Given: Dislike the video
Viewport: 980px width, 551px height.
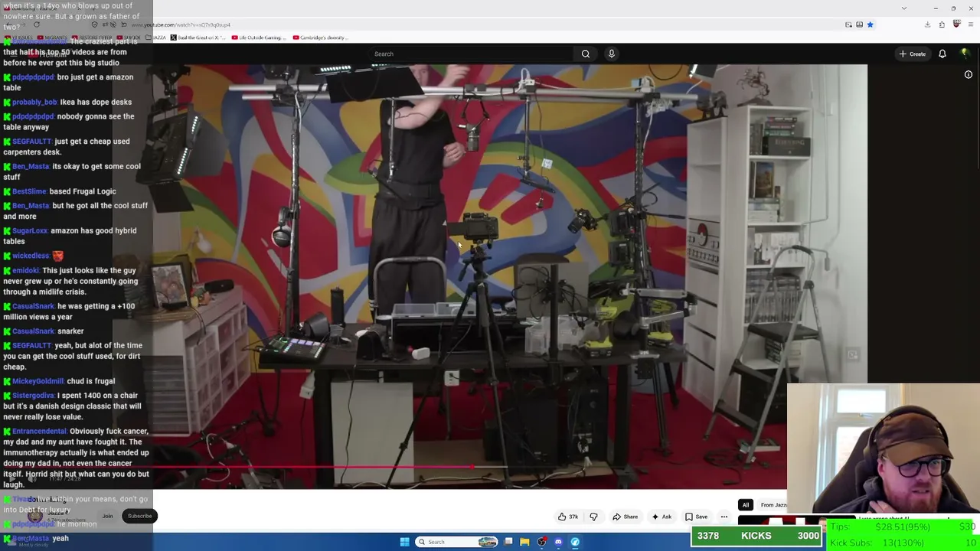Looking at the screenshot, I should (x=593, y=517).
